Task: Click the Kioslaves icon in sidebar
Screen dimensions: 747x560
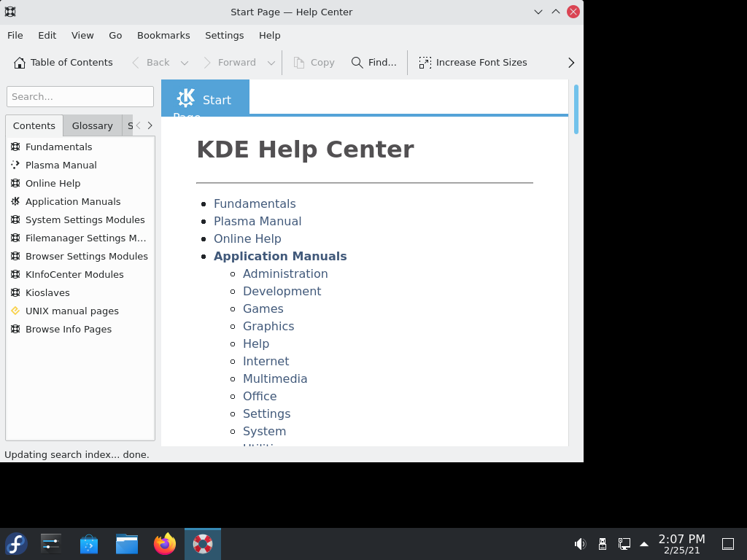Action: [15, 293]
